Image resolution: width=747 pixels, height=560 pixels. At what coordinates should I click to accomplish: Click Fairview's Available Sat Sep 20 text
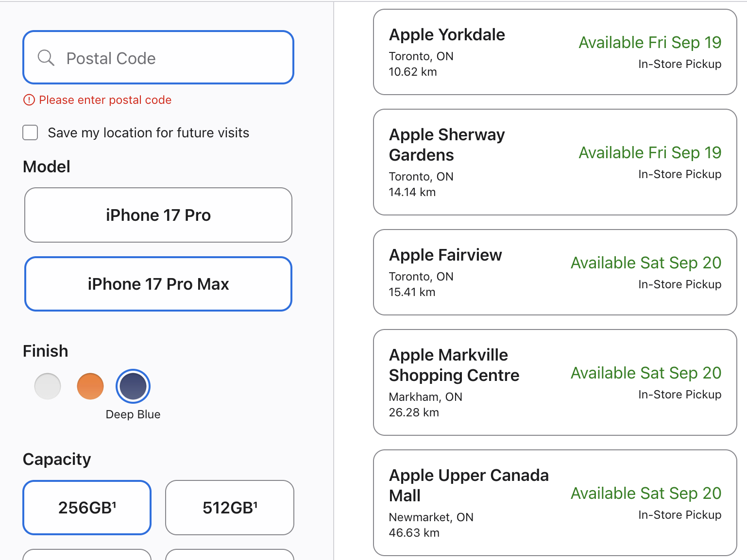tap(646, 263)
